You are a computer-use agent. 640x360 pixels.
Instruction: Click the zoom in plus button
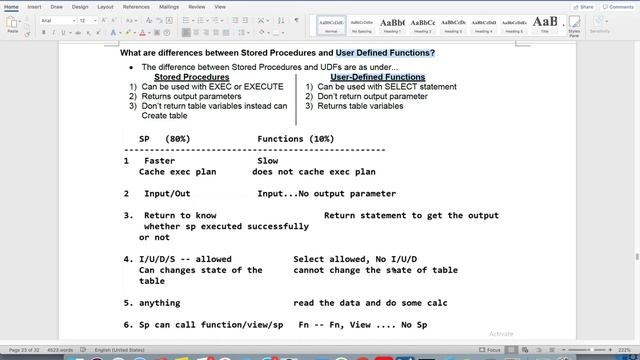coord(610,350)
